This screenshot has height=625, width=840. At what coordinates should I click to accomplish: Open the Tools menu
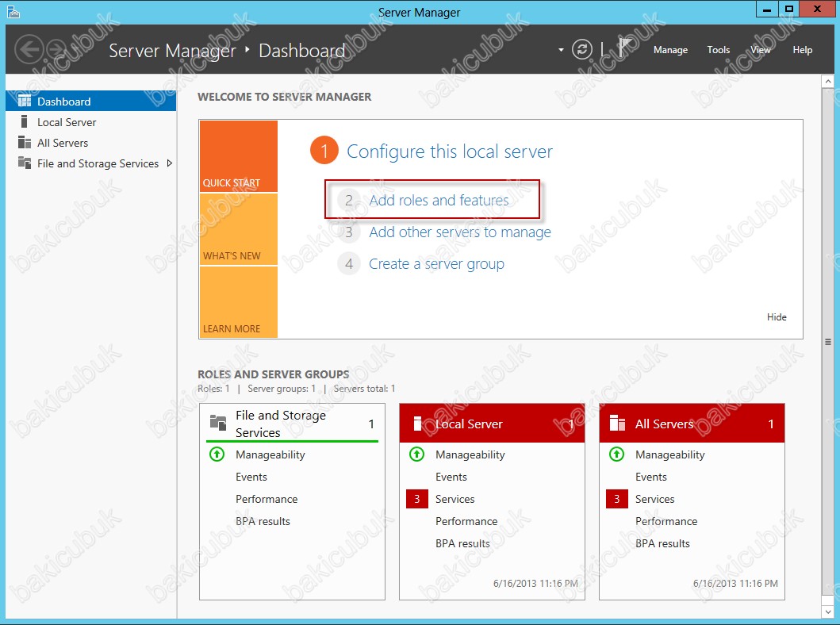click(719, 50)
